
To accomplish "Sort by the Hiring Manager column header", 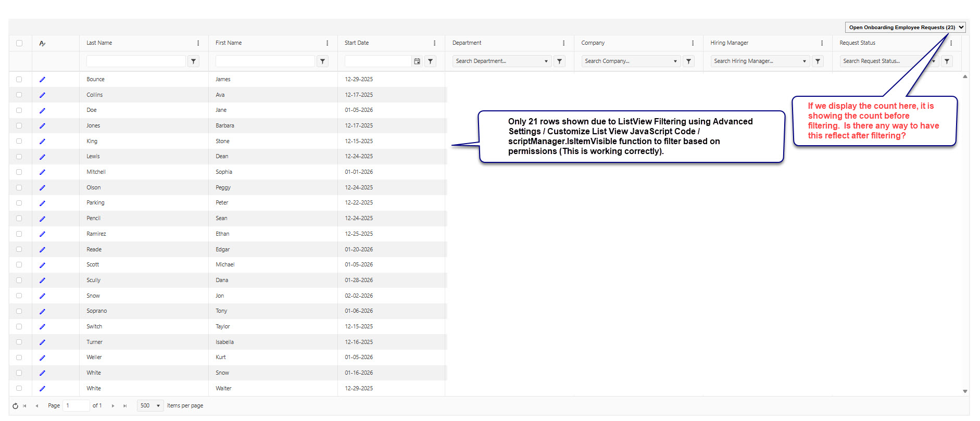I will (729, 43).
